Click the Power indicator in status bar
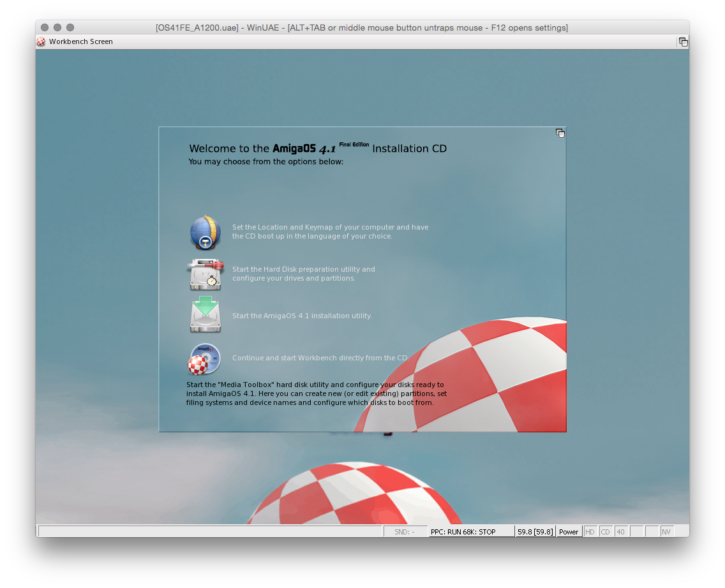 click(x=568, y=532)
